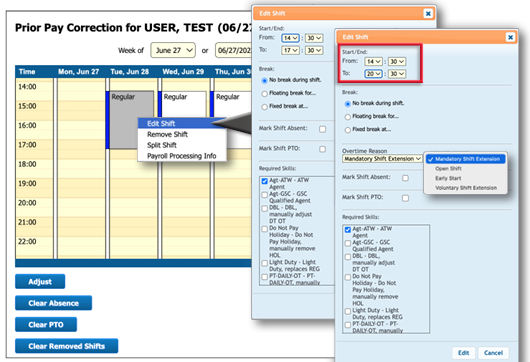Open From minute dropdown in back dialog
530x362 pixels.
314,38
